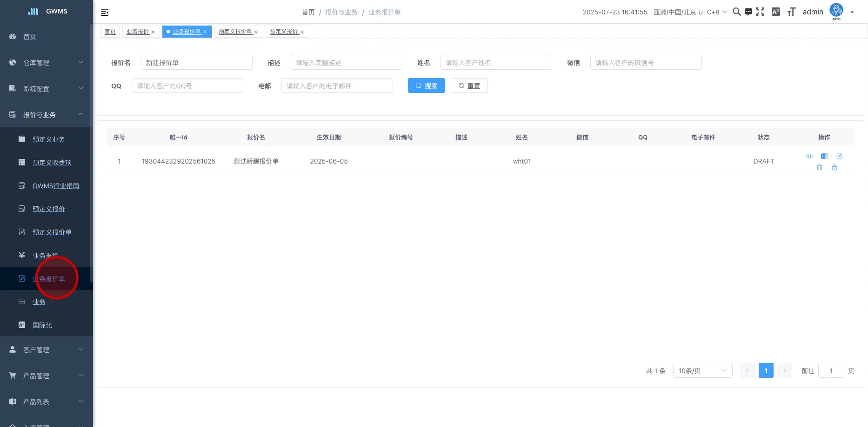The height and width of the screenshot is (427, 868).
Task: Open the font size icon in the header
Action: (x=791, y=12)
